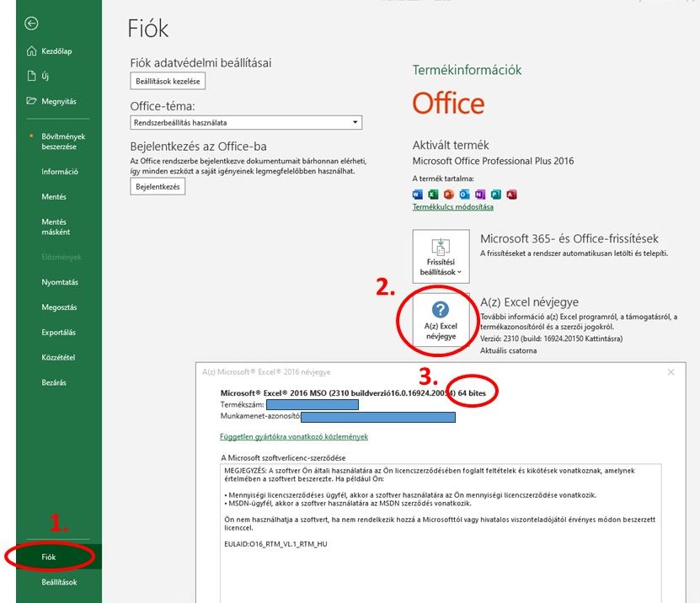Follow the Termékkulcs módosítása link

452,207
